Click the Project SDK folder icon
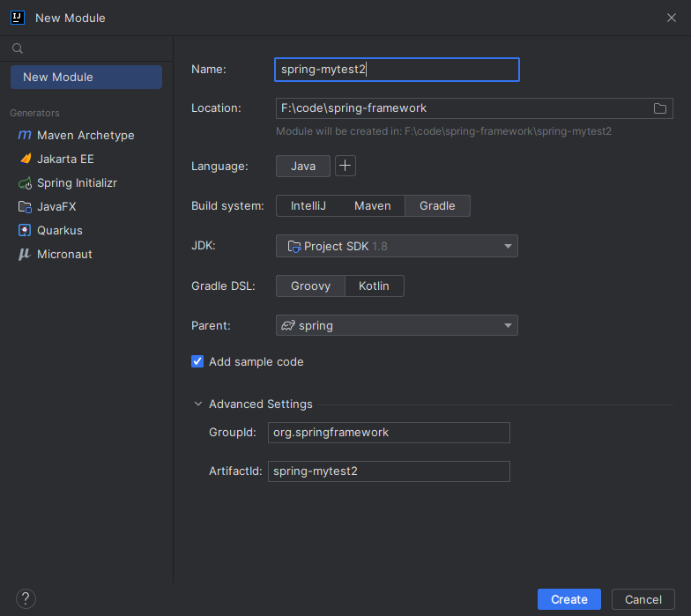 294,247
